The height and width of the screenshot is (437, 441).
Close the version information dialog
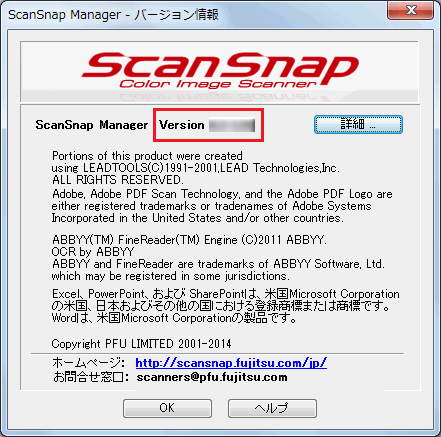pyautogui.click(x=411, y=10)
